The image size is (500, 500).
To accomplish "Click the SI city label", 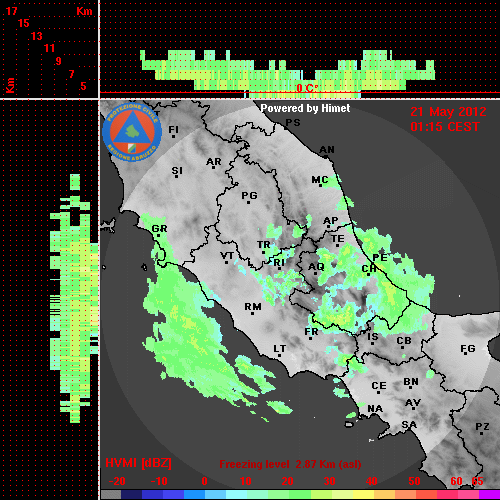I will click(x=177, y=171).
